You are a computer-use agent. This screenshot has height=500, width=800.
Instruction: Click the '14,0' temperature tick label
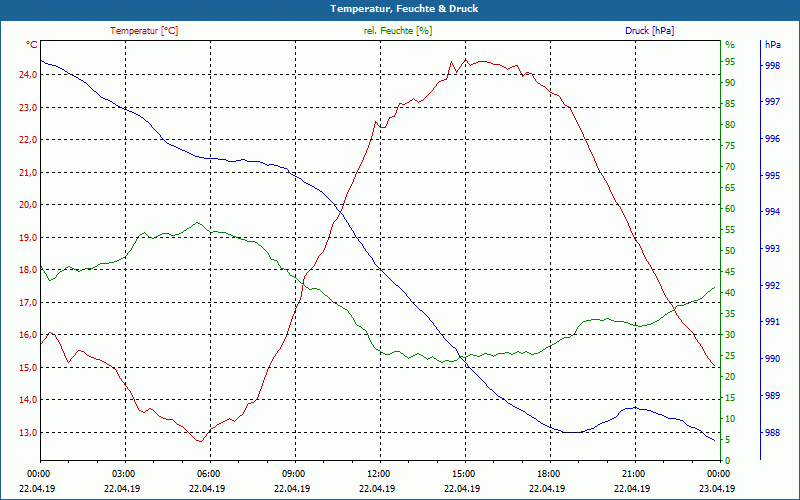(x=29, y=400)
